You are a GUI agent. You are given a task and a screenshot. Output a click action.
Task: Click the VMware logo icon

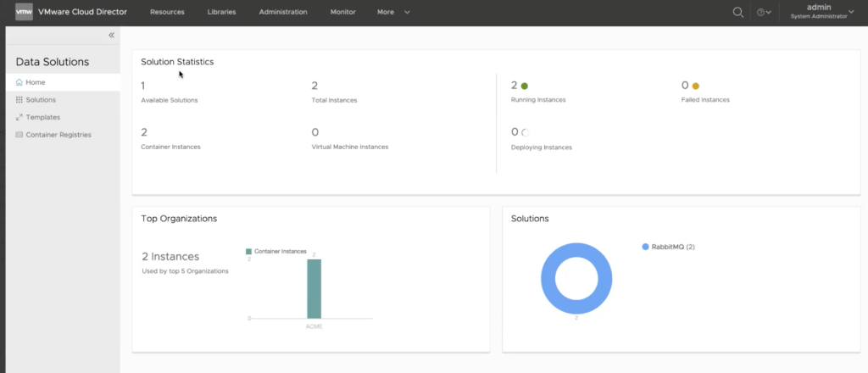(x=24, y=12)
